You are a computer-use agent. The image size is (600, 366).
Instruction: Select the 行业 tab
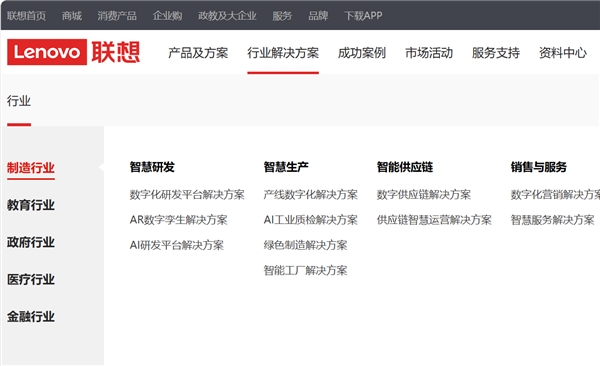pos(18,101)
